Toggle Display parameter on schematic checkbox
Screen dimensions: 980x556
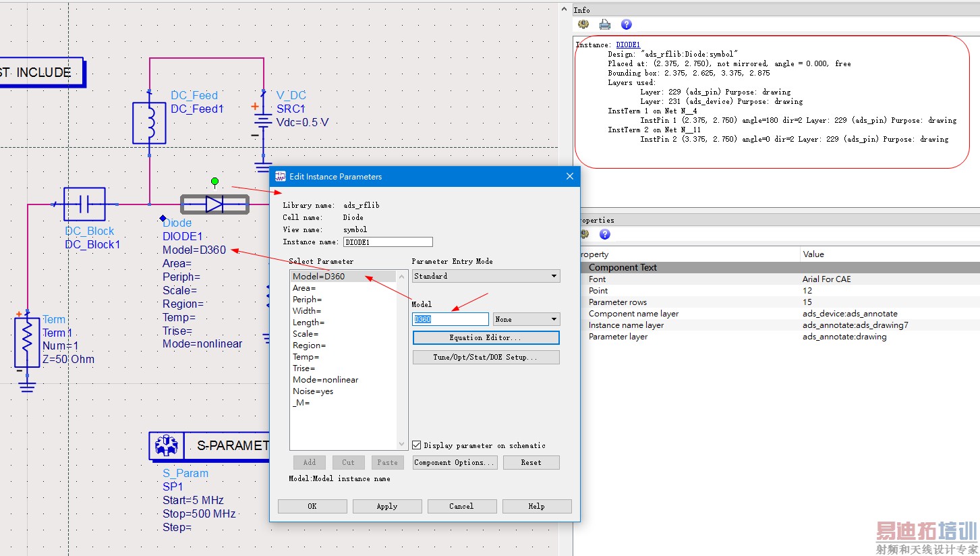[x=417, y=445]
